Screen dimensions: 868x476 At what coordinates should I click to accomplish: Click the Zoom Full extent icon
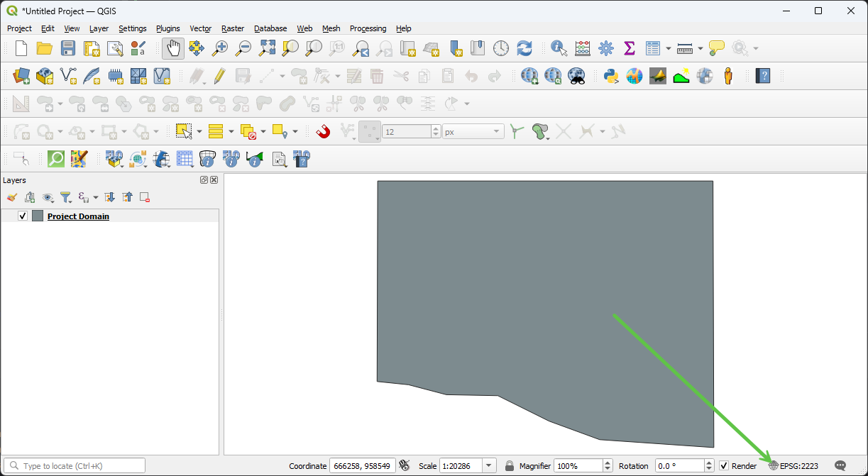(x=267, y=48)
